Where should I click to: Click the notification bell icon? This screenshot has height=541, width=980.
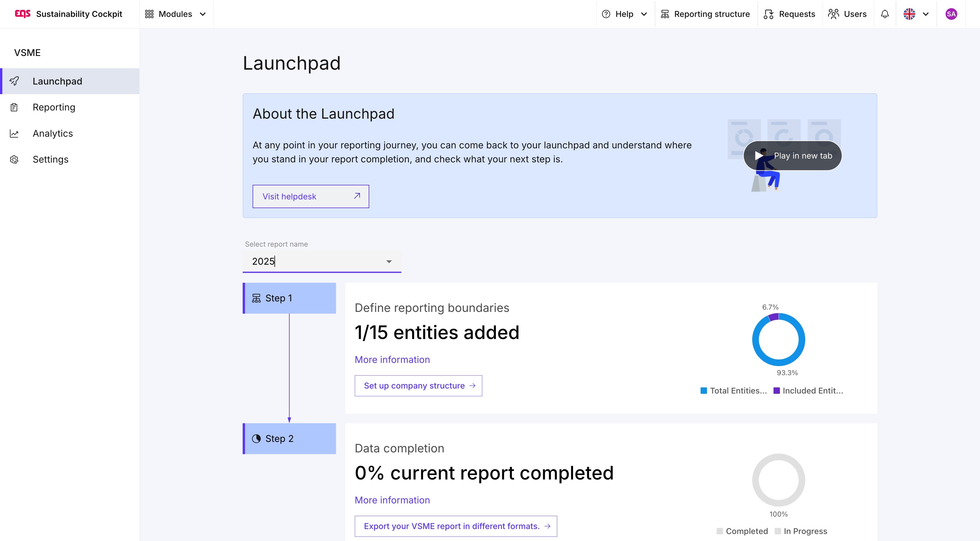click(885, 14)
